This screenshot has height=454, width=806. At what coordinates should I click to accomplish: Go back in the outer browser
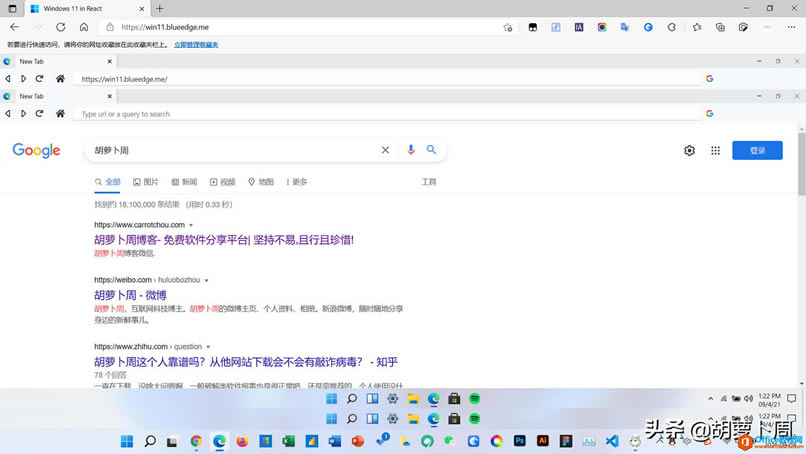click(x=14, y=27)
